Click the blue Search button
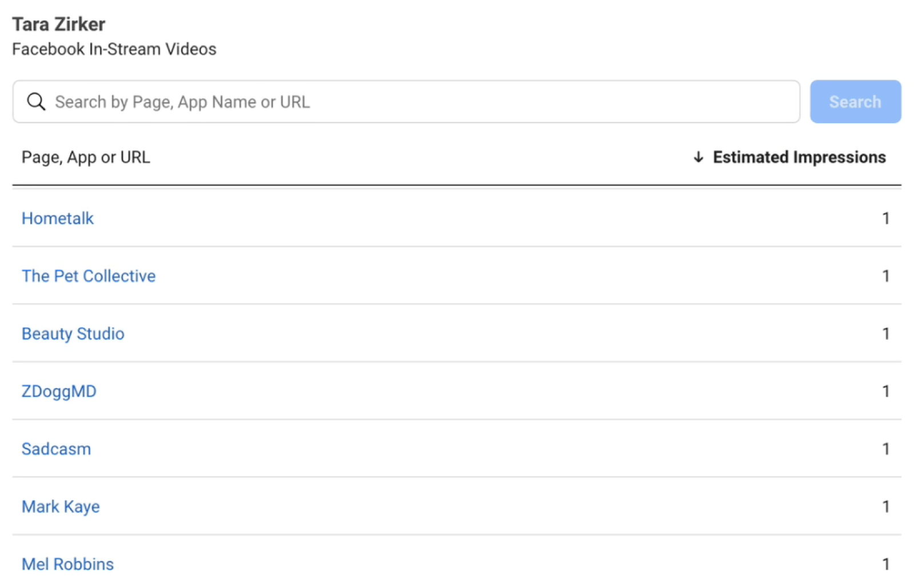Screen dimensions: 914x588 [855, 102]
